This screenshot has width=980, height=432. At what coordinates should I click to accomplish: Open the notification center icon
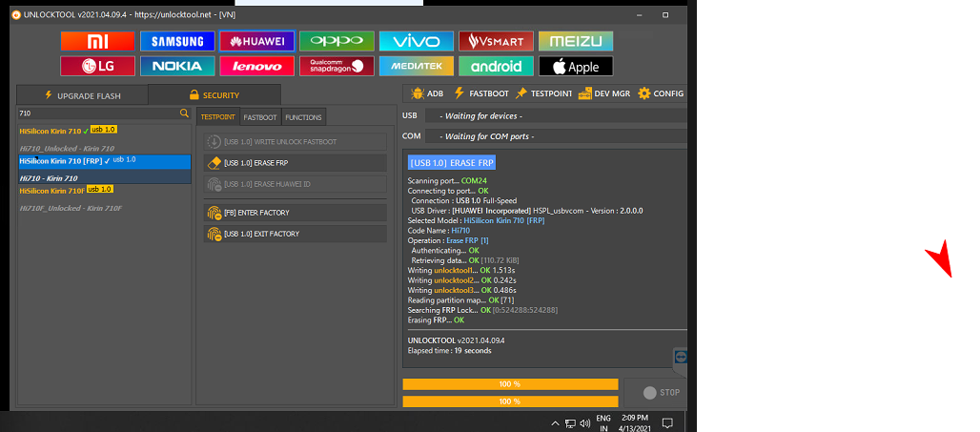coord(667,423)
